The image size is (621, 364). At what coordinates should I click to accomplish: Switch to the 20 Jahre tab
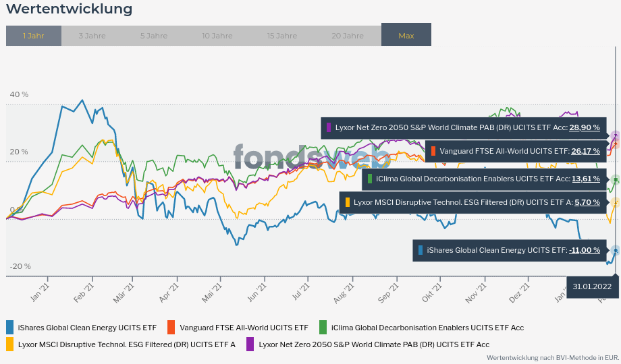tap(348, 36)
